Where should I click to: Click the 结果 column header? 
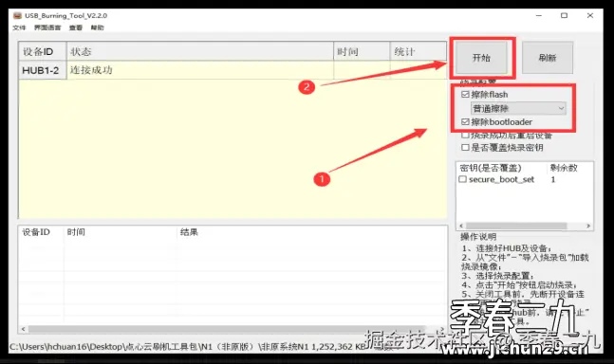click(311, 232)
